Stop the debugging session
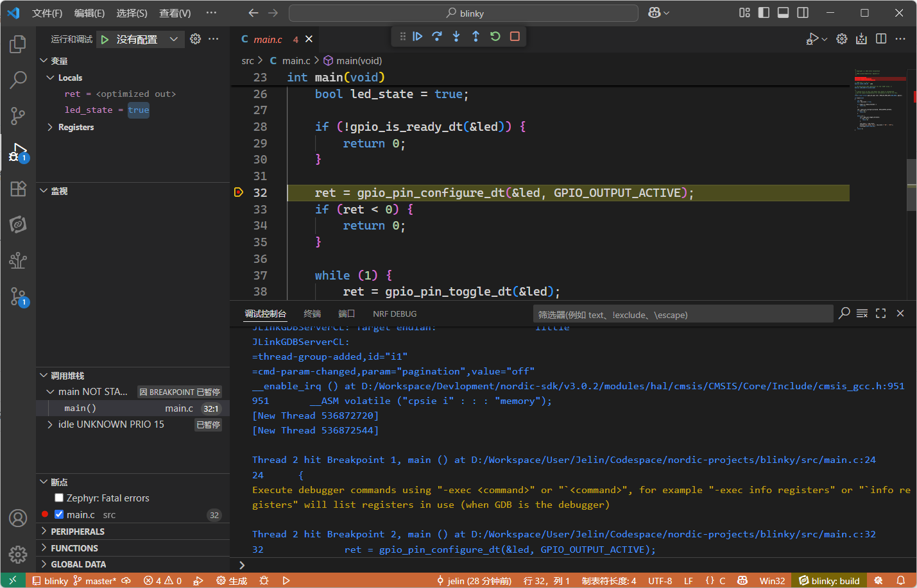This screenshot has width=917, height=588. 515,37
